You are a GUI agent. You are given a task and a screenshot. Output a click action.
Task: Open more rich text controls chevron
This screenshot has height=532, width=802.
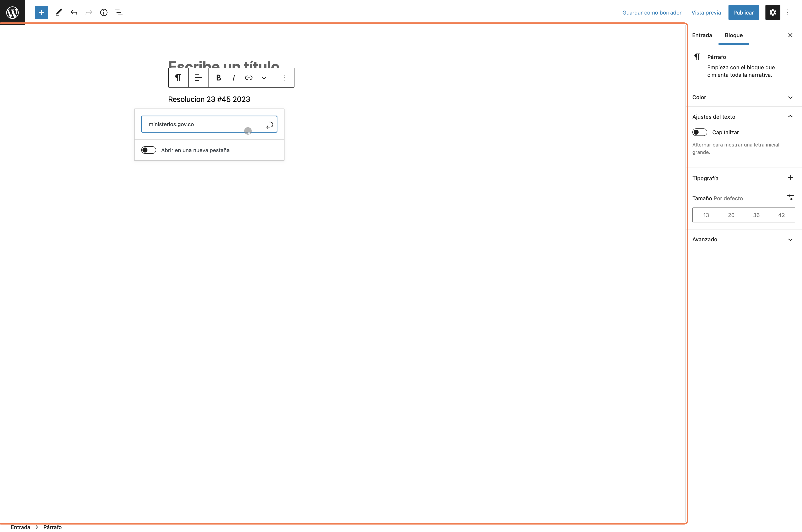[x=264, y=78]
